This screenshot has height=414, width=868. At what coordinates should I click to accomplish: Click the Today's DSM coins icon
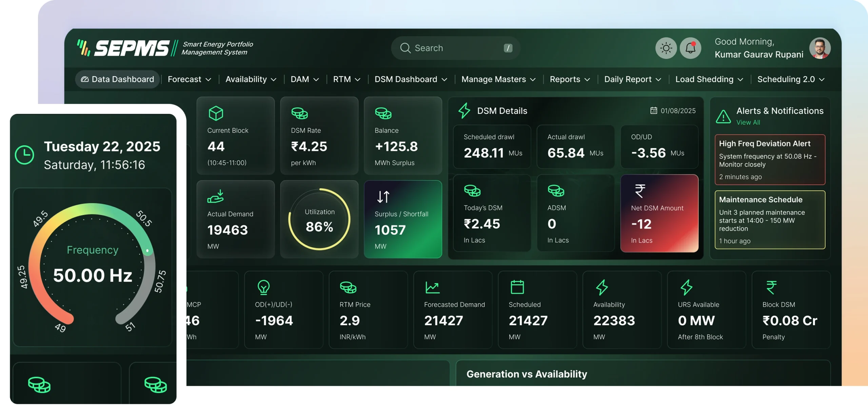(x=472, y=191)
